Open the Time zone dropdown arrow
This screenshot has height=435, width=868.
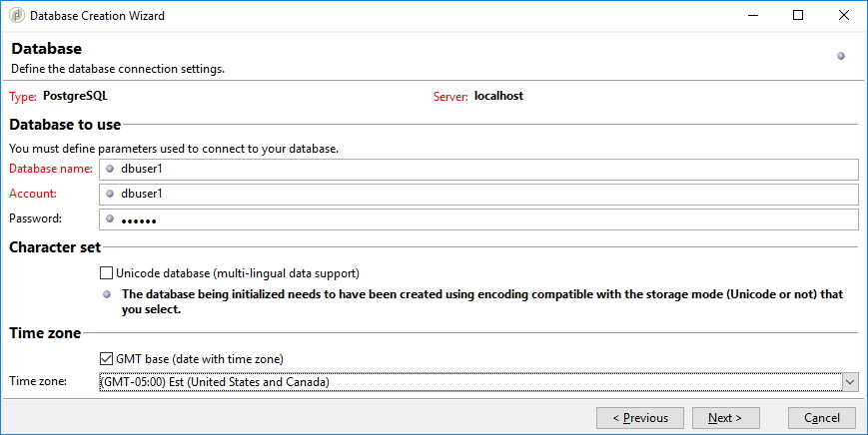[x=849, y=382]
